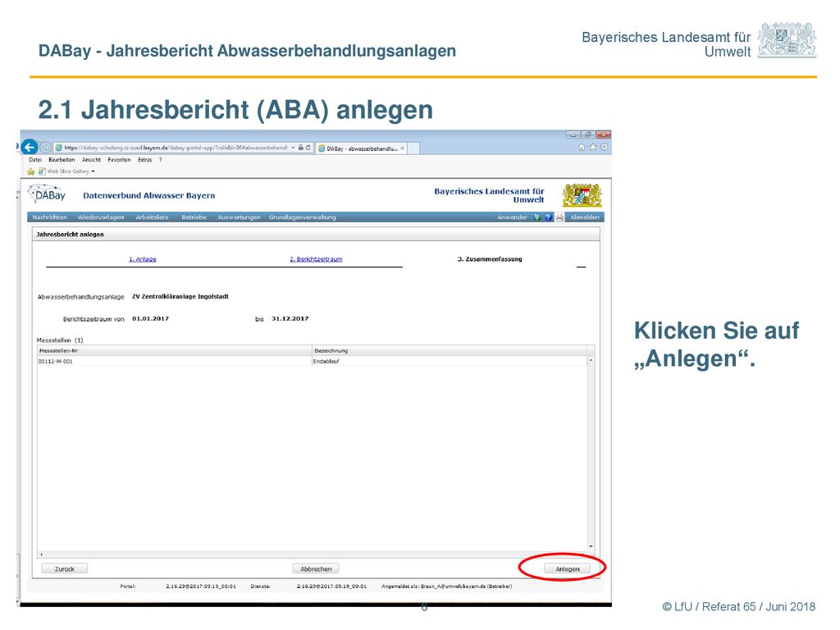
Task: Open the Grundlagenverwaltung menu item
Action: [x=302, y=217]
